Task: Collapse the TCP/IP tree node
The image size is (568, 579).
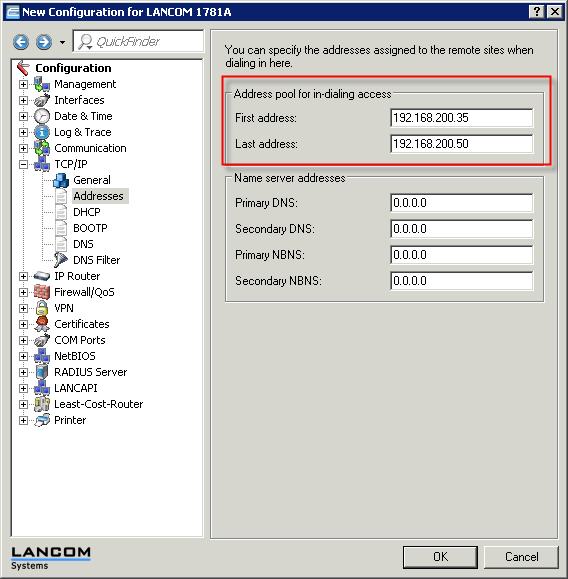Action: point(23,164)
